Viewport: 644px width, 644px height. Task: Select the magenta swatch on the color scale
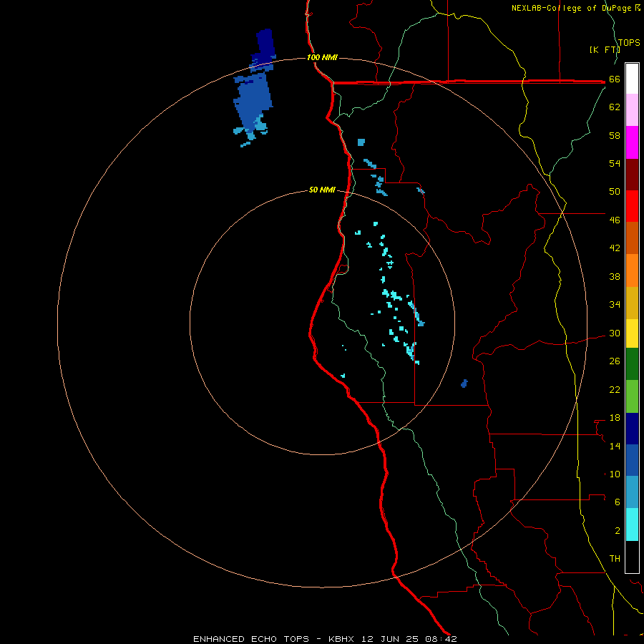pos(632,142)
